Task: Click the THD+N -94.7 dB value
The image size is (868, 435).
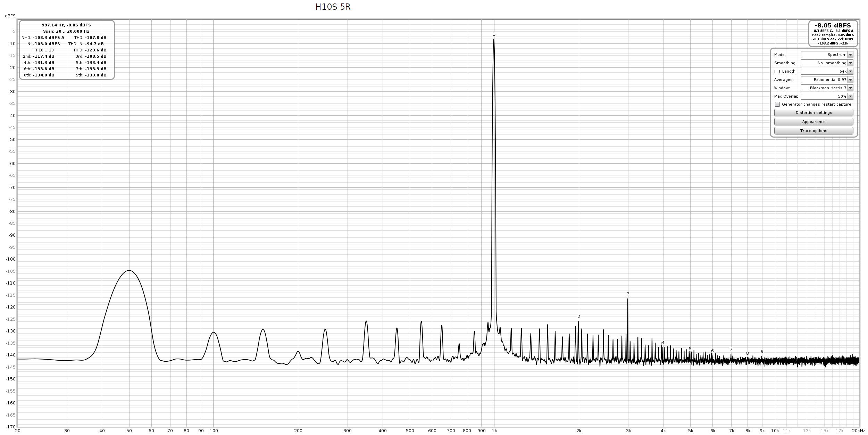Action: 94,44
